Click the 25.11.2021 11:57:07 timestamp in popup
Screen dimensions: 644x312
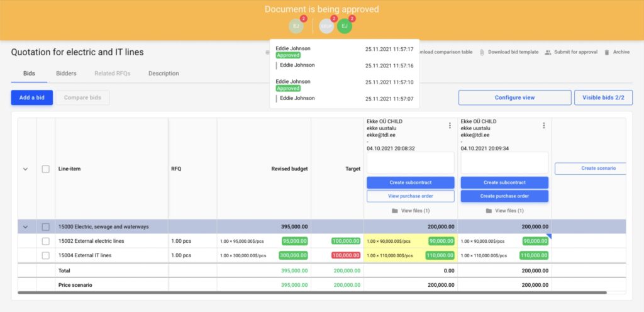[389, 99]
